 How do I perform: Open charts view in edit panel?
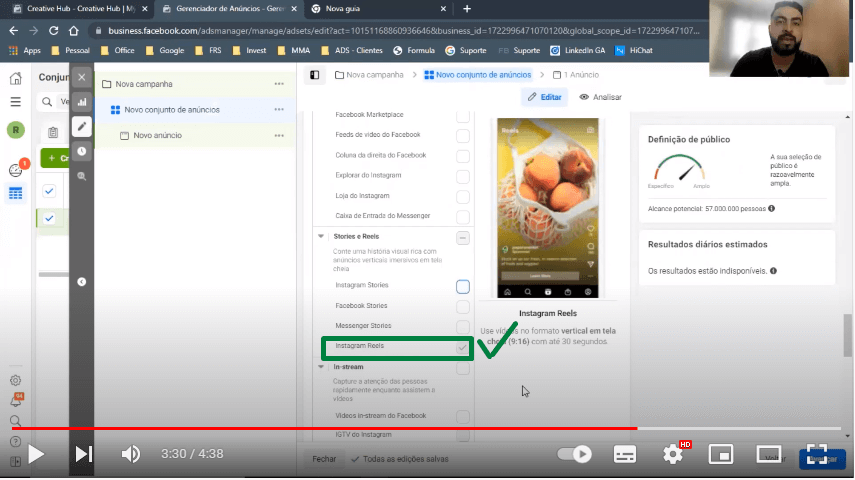(81, 102)
